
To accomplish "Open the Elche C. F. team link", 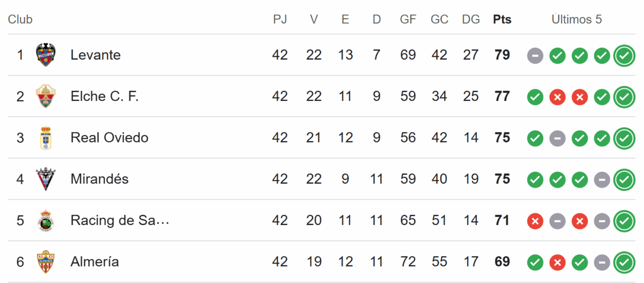I will point(104,96).
